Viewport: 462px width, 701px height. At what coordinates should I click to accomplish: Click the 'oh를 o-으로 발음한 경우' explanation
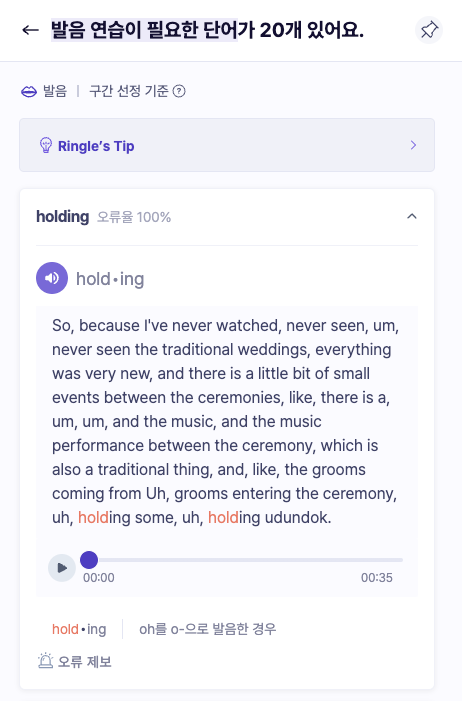[208, 629]
